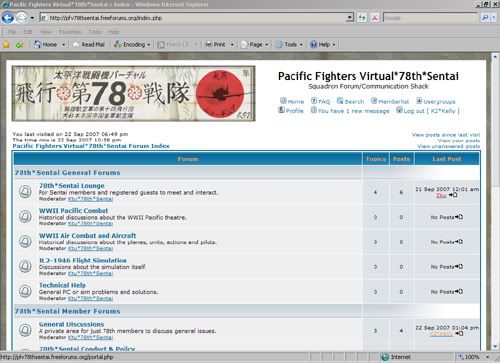The height and width of the screenshot is (363, 500).
Task: Click folder icon beside Technical Help
Action: (25, 291)
